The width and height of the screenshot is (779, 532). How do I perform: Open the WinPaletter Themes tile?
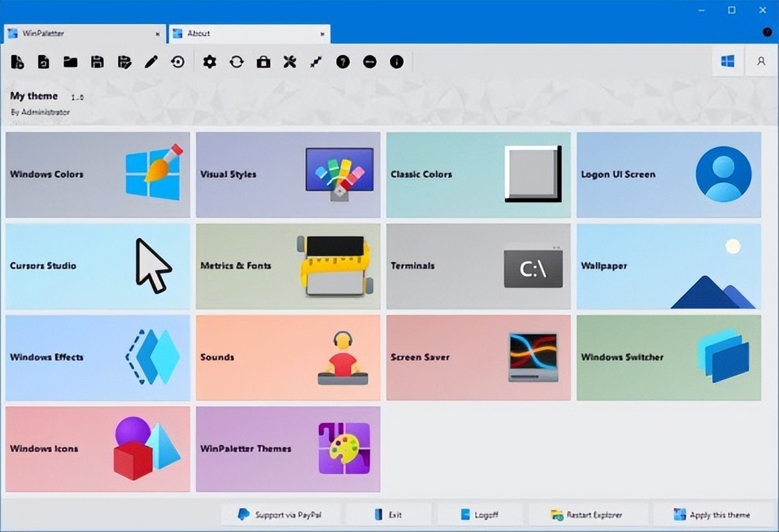[x=288, y=449]
